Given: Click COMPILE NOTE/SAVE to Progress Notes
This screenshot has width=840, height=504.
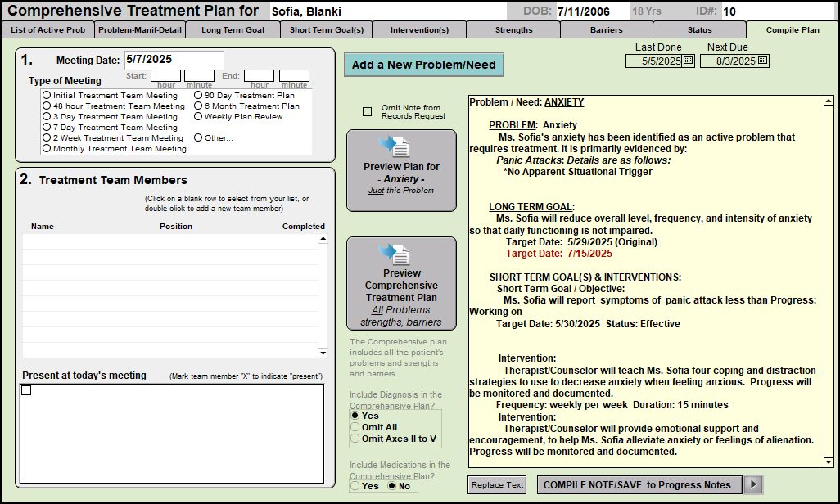Looking at the screenshot, I should pyautogui.click(x=638, y=484).
